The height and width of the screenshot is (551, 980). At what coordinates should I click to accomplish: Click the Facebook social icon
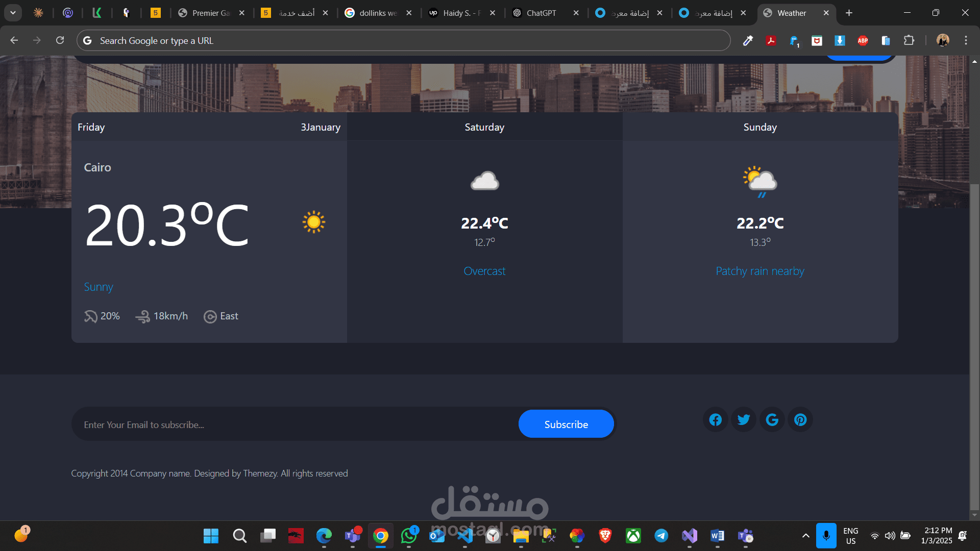click(x=716, y=420)
